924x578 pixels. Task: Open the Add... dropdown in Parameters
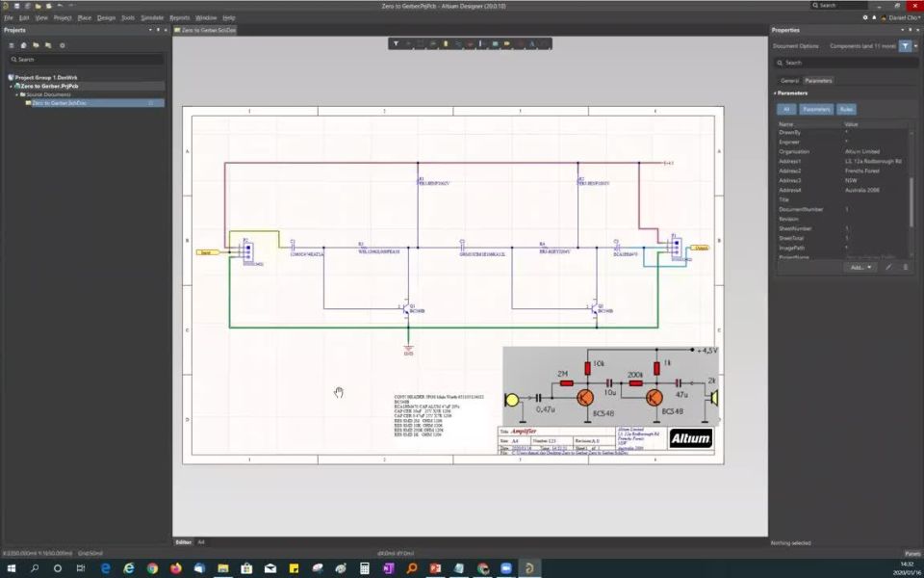(859, 267)
